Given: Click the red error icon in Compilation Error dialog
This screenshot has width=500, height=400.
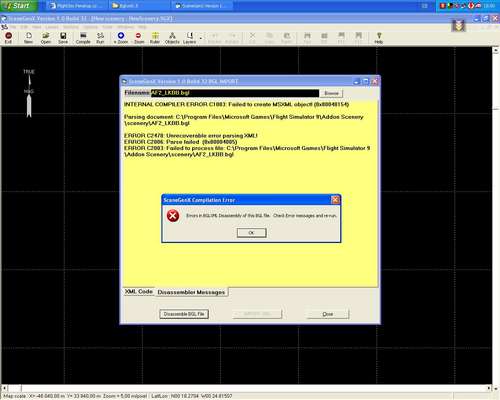Looking at the screenshot, I should 173,216.
